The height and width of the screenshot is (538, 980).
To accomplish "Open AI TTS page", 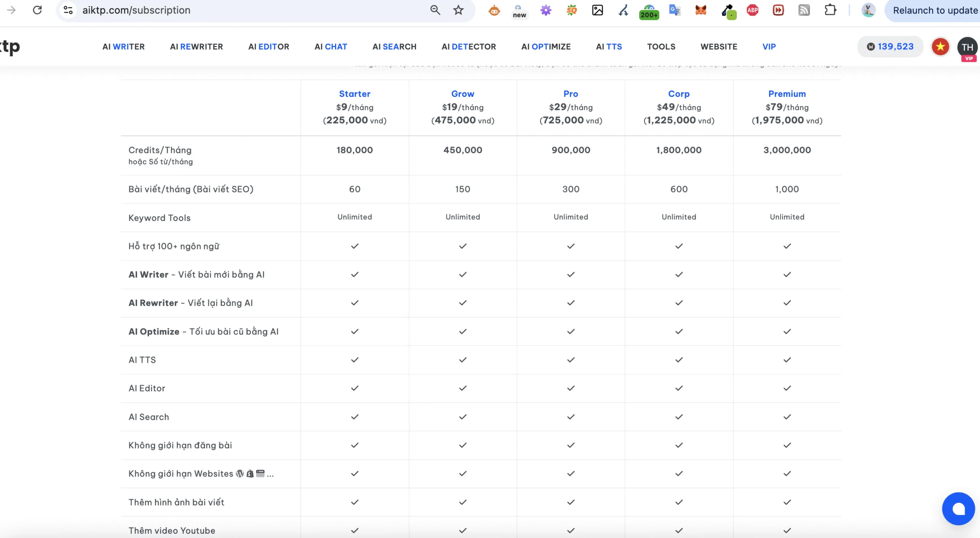I will coord(609,47).
